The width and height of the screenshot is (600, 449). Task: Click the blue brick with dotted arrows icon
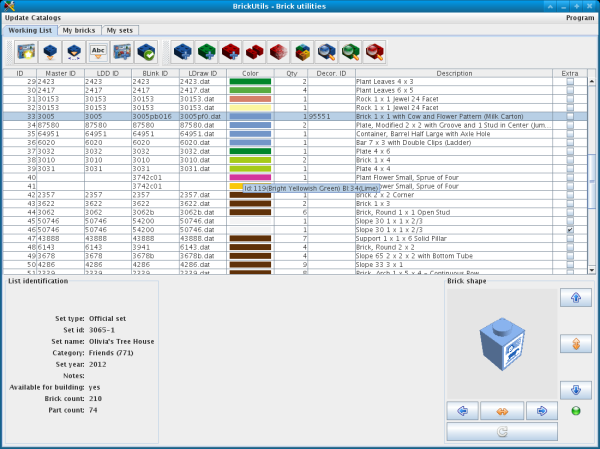click(74, 52)
